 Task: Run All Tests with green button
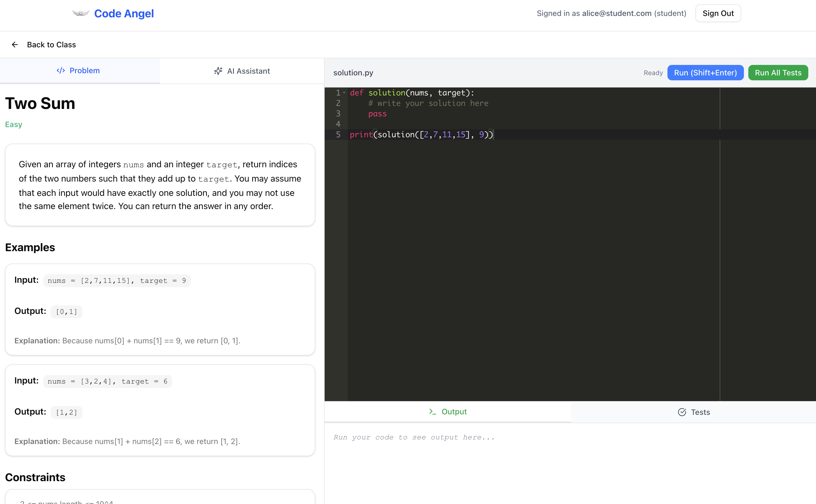[x=778, y=73]
